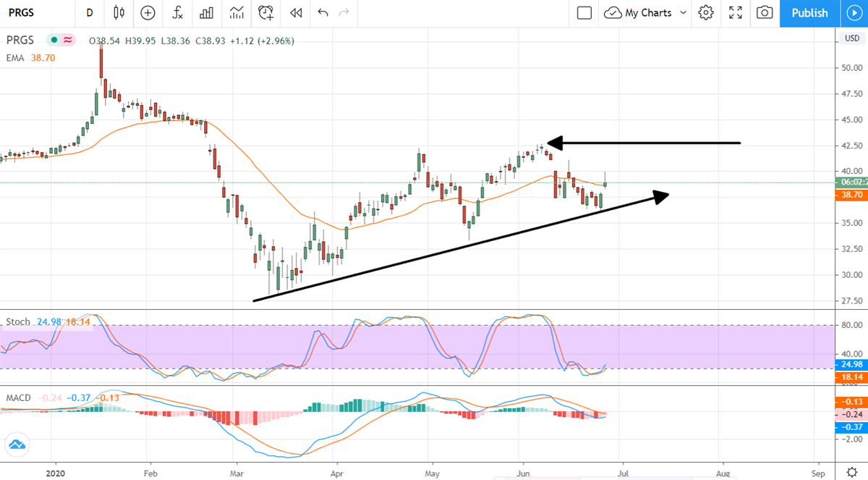
Task: Select the PRGS symbol name
Action: (19, 41)
